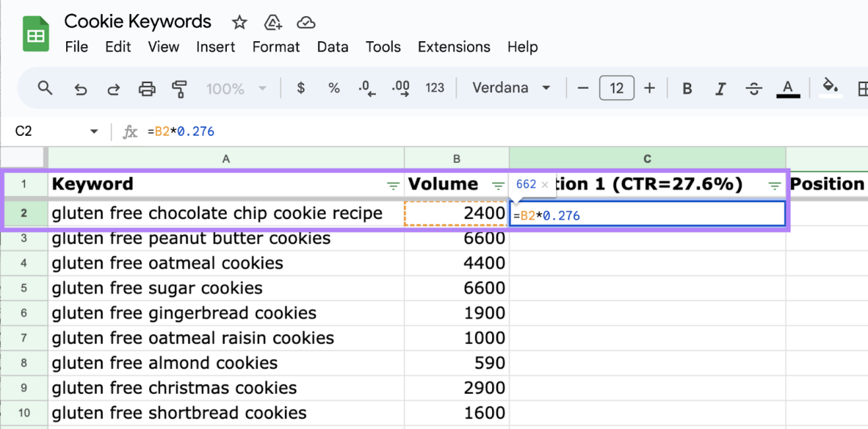Toggle strikethrough formatting
The height and width of the screenshot is (429, 868).
point(754,89)
